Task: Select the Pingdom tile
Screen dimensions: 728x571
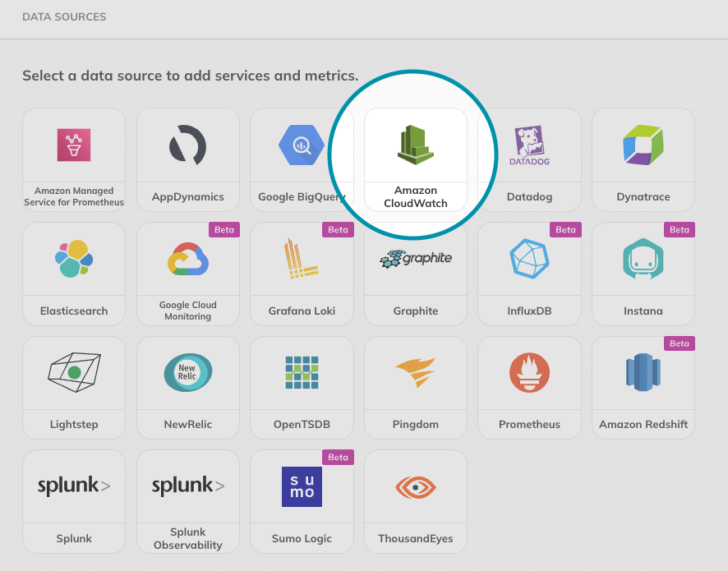Action: click(x=415, y=387)
